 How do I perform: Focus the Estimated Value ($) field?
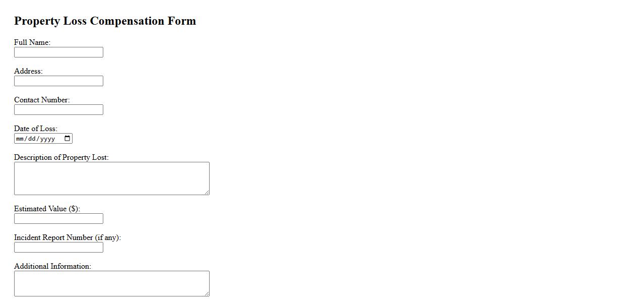pos(58,219)
